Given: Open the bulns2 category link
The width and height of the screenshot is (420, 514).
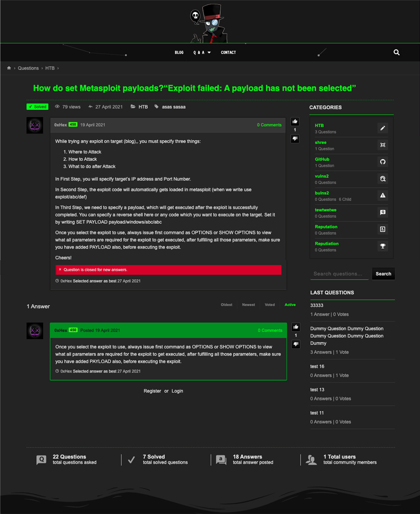Looking at the screenshot, I should (322, 193).
